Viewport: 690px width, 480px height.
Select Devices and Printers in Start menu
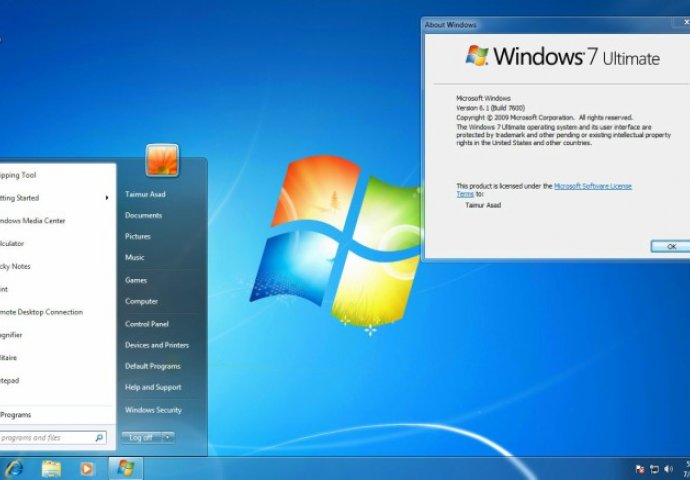[x=157, y=345]
